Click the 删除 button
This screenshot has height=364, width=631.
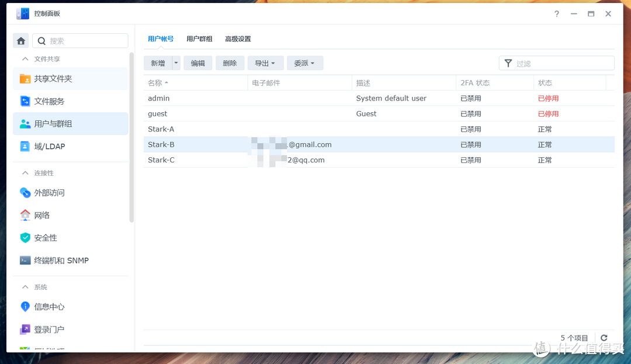(x=230, y=63)
